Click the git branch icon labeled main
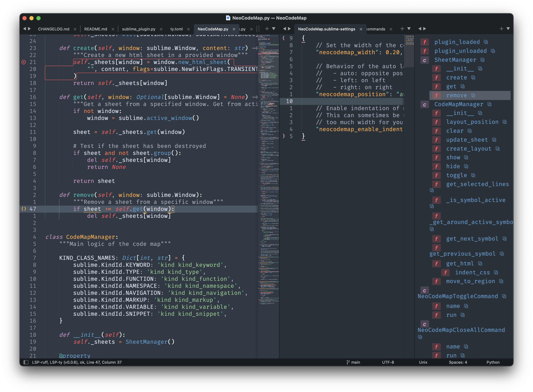The width and height of the screenshot is (533, 392). coord(348,362)
